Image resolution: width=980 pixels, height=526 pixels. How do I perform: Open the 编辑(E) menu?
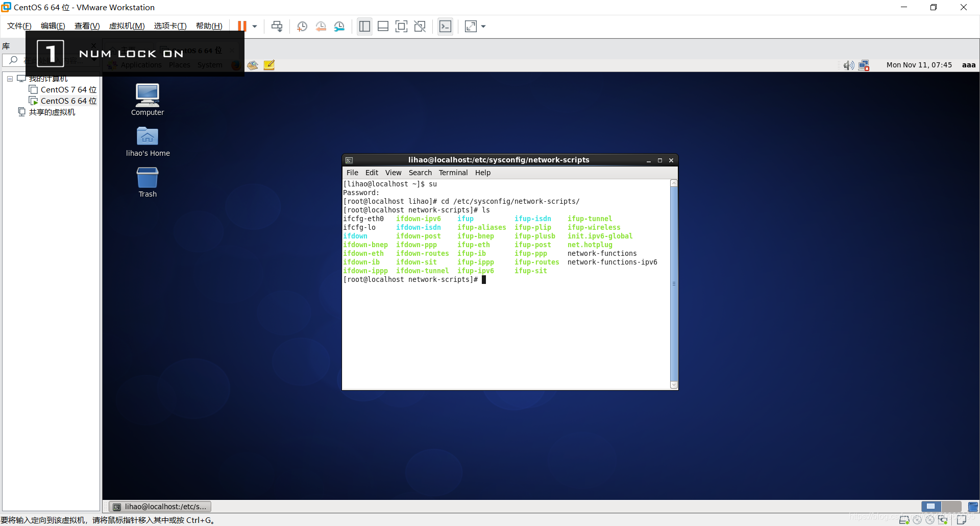click(x=53, y=26)
